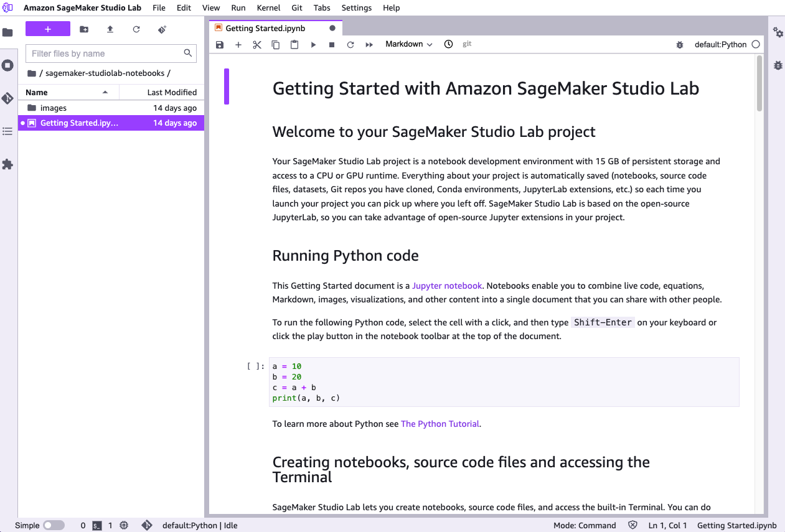The image size is (785, 532).
Task: Click default:Python | Idle status text
Action: pos(200,525)
